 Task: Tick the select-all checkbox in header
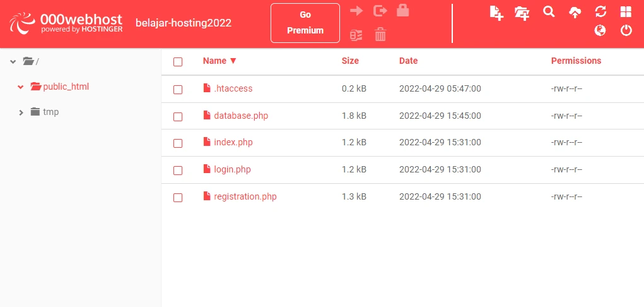click(178, 62)
